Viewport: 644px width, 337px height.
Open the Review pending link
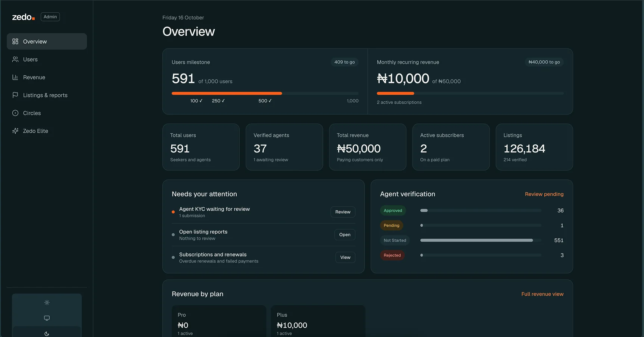tap(544, 194)
